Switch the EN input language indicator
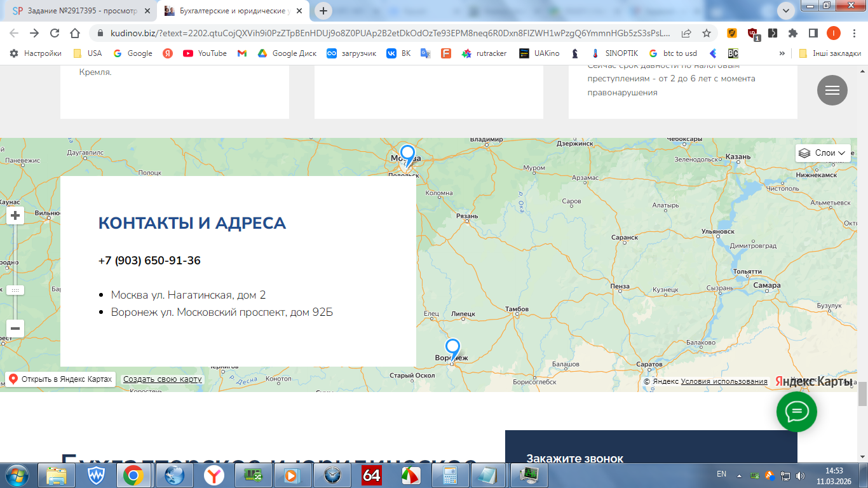Viewport: 868px width, 488px height. (721, 474)
